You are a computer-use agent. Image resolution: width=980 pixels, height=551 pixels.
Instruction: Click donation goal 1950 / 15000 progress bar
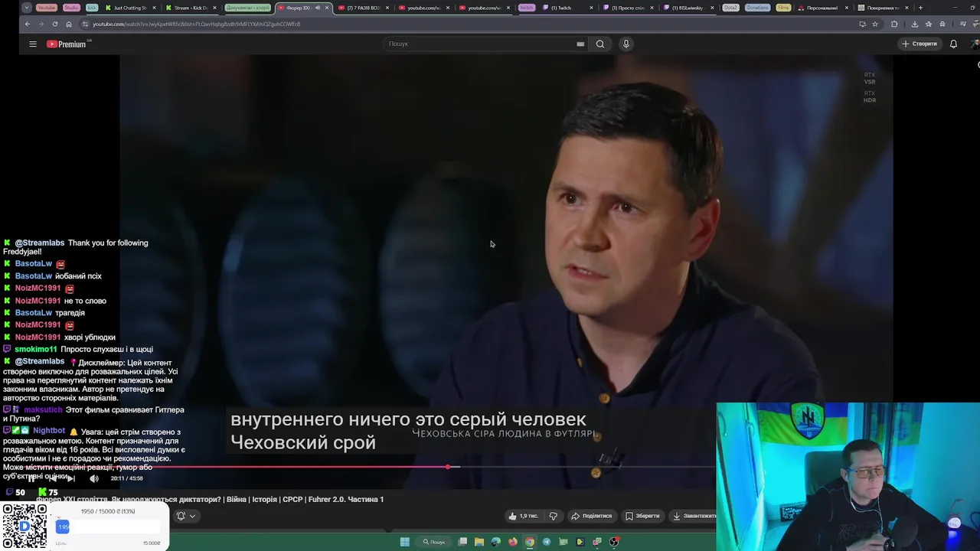pos(109,527)
